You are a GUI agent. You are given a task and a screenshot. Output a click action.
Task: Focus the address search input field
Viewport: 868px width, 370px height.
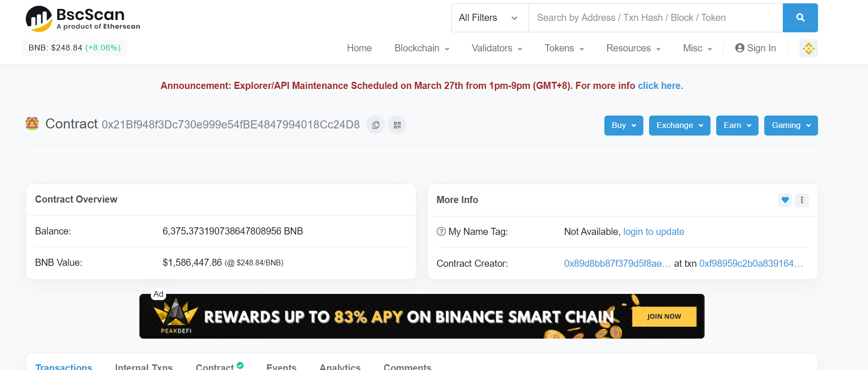click(656, 18)
